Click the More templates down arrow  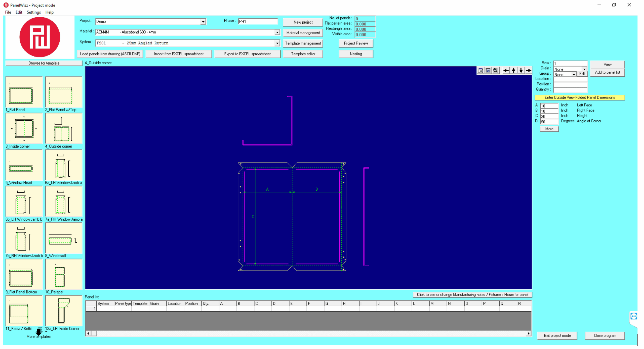click(x=39, y=332)
